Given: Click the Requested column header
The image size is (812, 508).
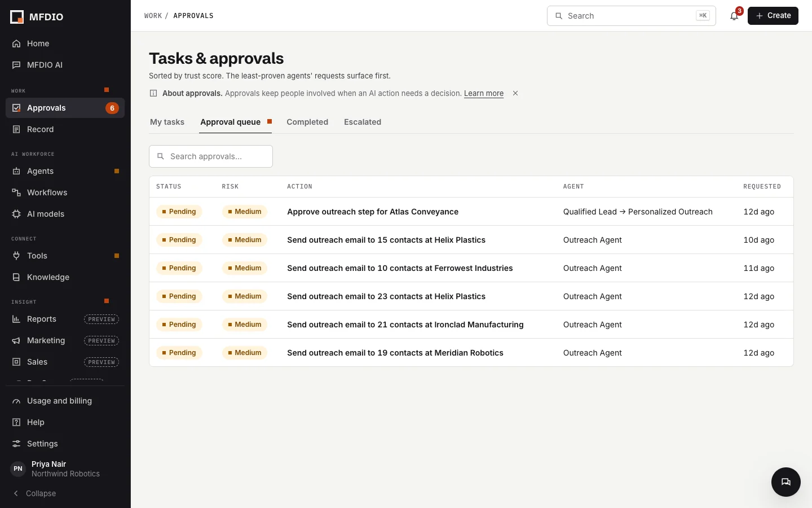Looking at the screenshot, I should pyautogui.click(x=762, y=186).
